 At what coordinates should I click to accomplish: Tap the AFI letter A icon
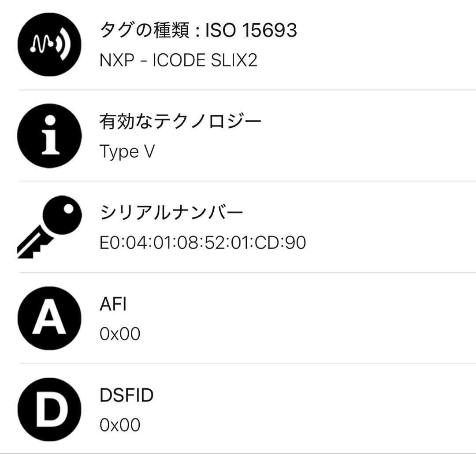(49, 318)
